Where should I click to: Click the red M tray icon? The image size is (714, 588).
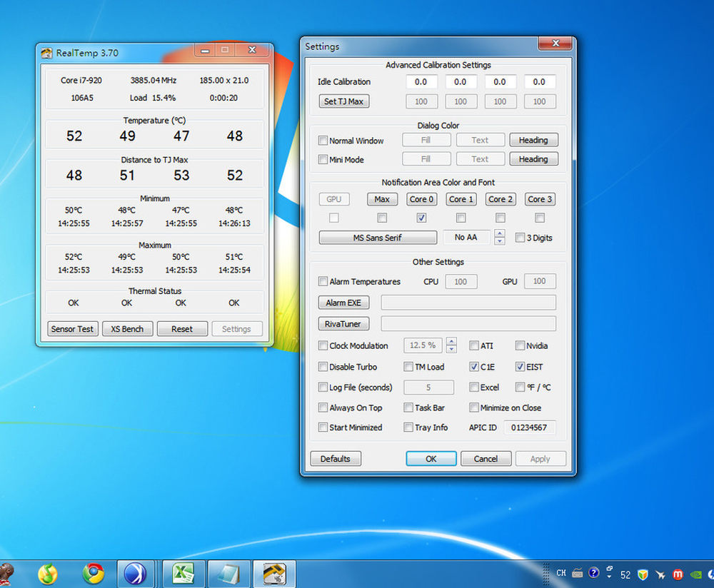678,574
